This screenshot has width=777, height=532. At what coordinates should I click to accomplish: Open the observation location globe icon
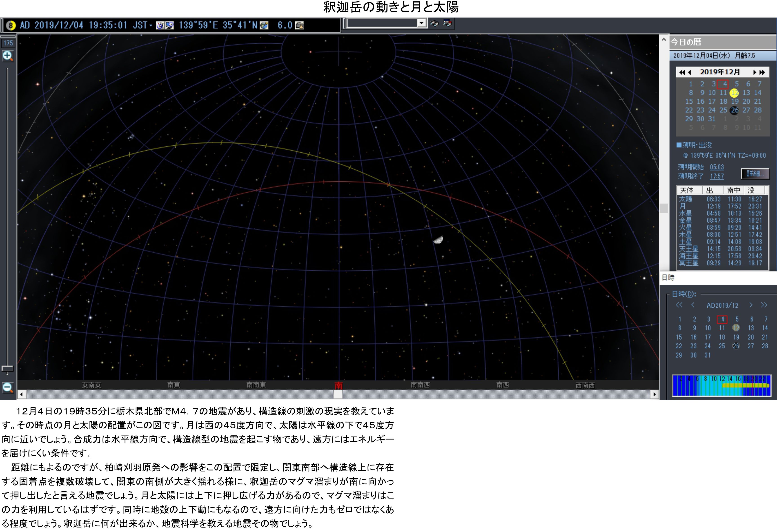point(264,25)
